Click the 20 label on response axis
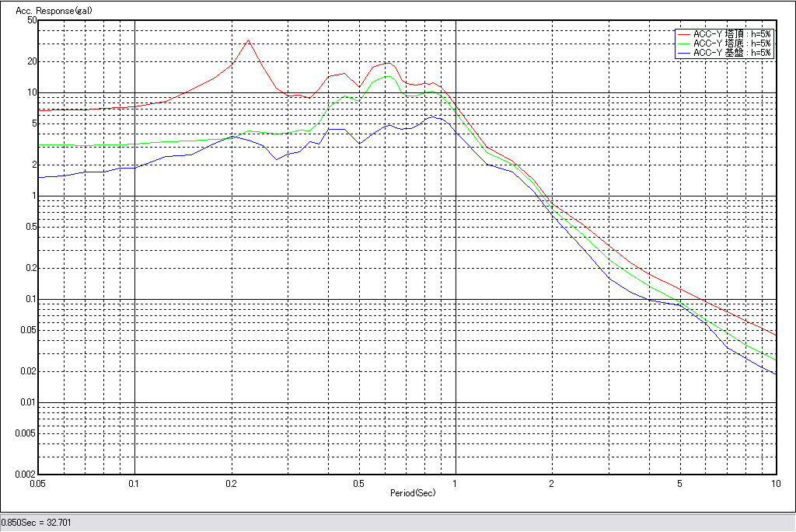The width and height of the screenshot is (796, 532). (x=32, y=61)
